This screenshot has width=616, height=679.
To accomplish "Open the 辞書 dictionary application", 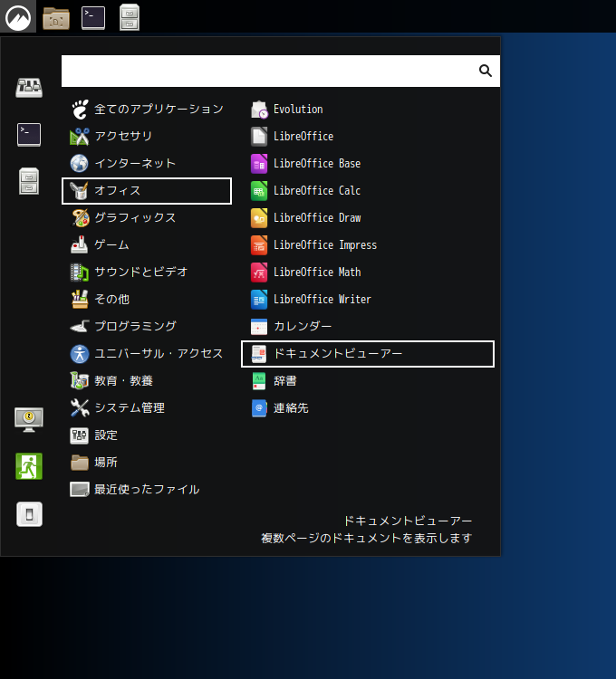I will coord(368,381).
